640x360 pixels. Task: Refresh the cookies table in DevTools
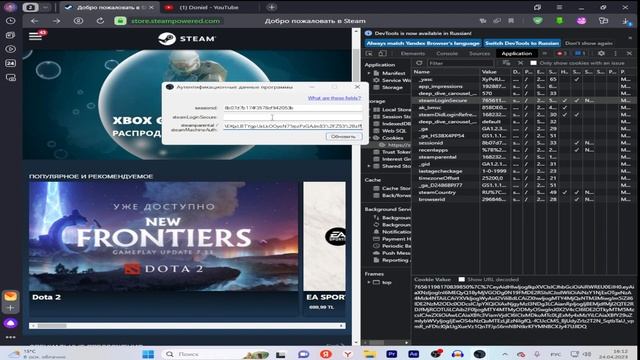pos(419,63)
